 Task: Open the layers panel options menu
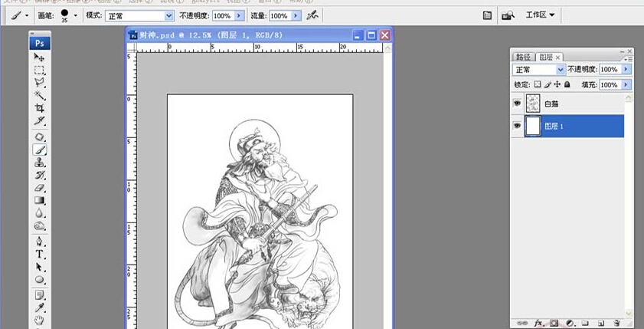627,59
